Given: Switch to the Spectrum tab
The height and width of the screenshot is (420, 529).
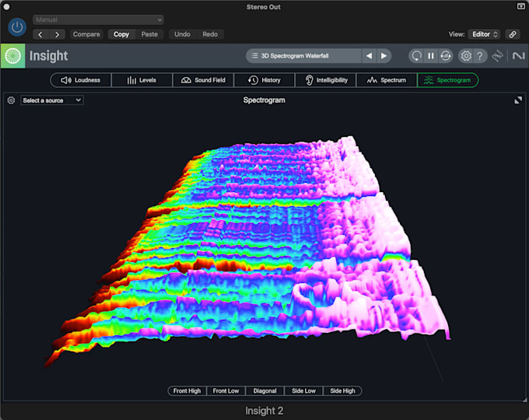Looking at the screenshot, I should (387, 80).
